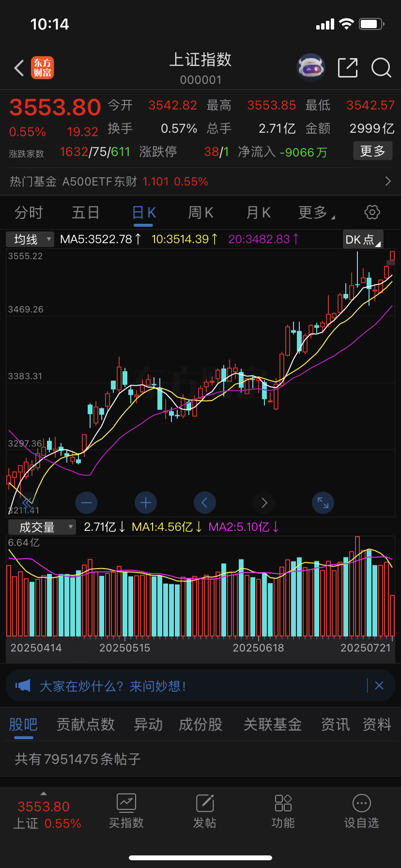Open A500ETF东财 fund link
The image size is (401, 868).
point(100,182)
